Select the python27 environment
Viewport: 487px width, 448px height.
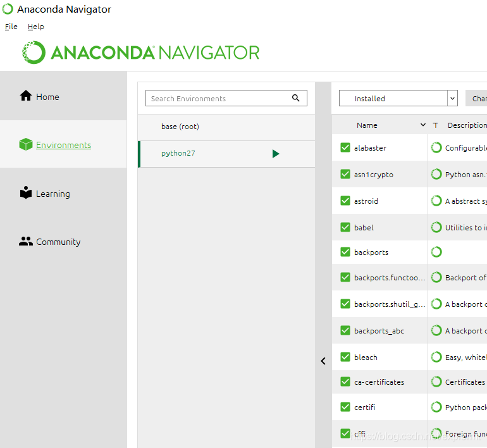pyautogui.click(x=226, y=154)
